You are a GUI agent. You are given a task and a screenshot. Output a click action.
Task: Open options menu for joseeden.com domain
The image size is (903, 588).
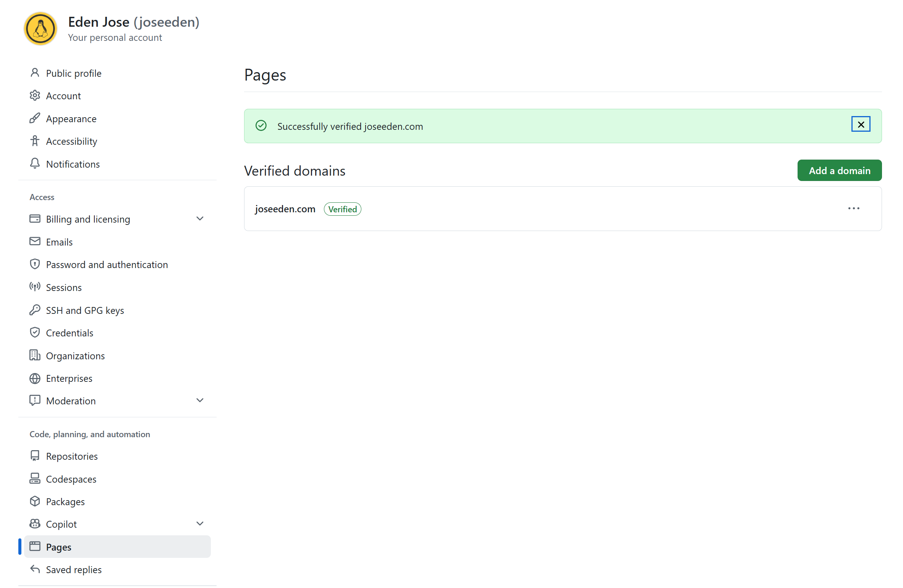point(854,208)
